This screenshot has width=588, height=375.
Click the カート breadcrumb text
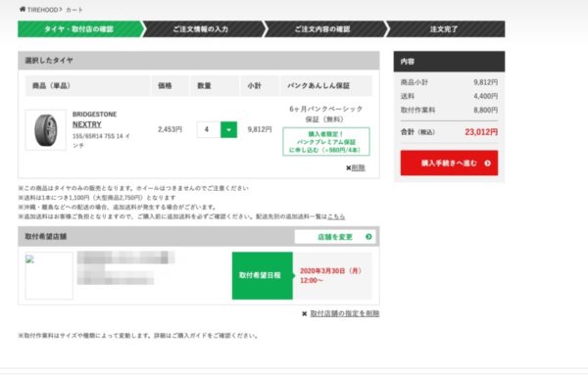74,10
